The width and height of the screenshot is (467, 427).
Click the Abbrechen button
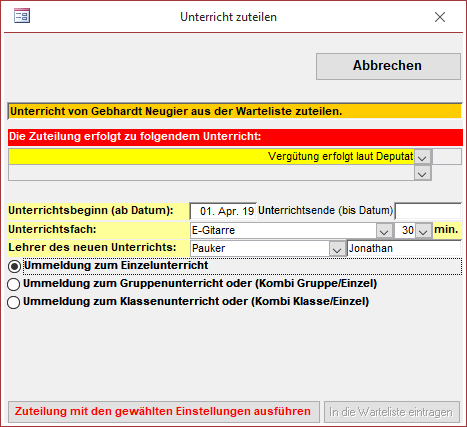[388, 66]
